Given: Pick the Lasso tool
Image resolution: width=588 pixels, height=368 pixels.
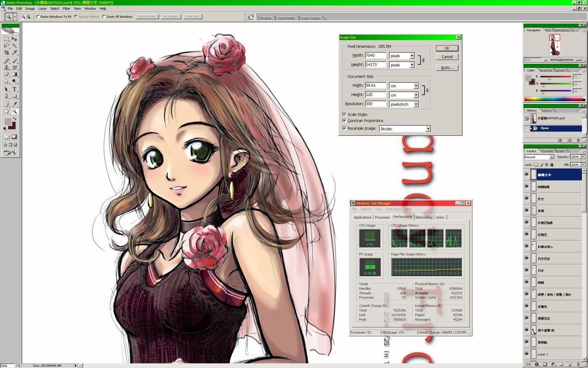Looking at the screenshot, I should coord(6,45).
